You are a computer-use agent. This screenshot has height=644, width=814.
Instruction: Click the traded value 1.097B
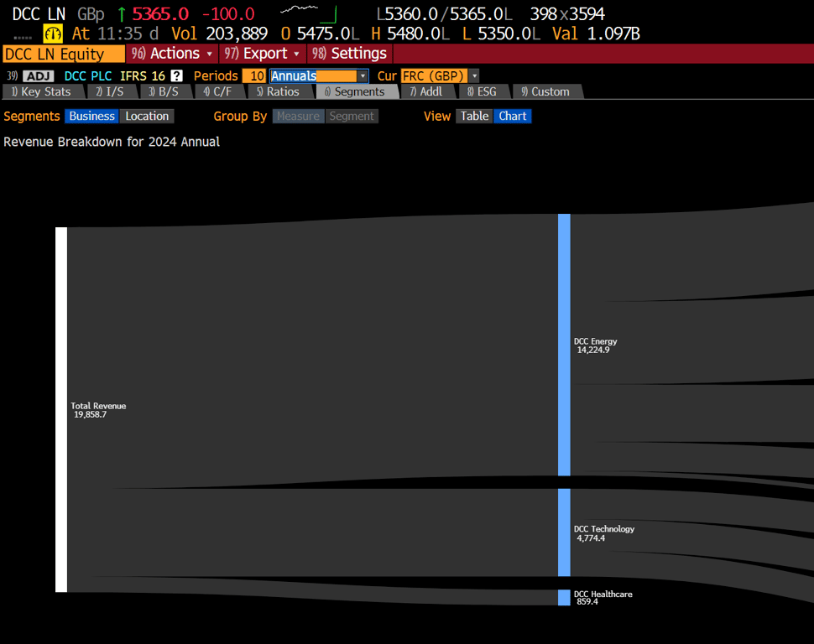(x=613, y=34)
